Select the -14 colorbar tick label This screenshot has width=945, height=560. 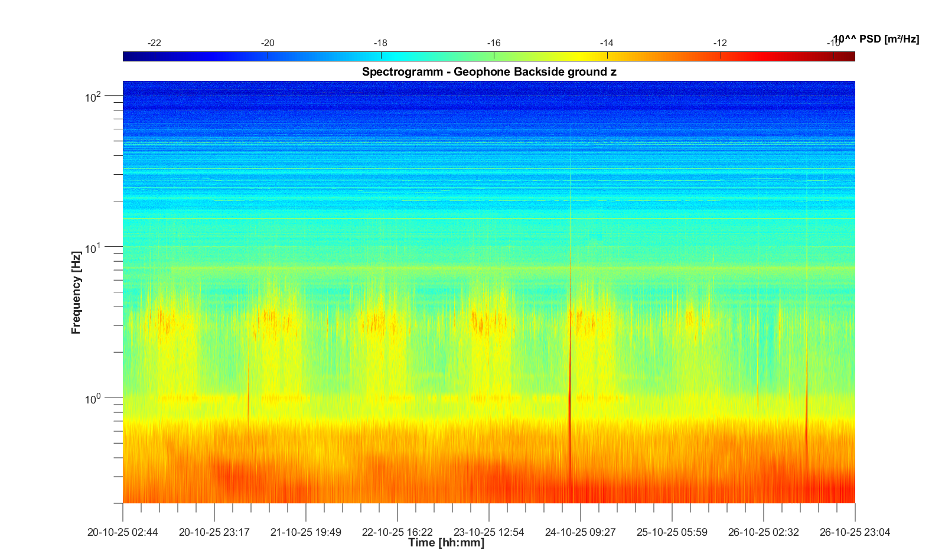click(x=607, y=43)
